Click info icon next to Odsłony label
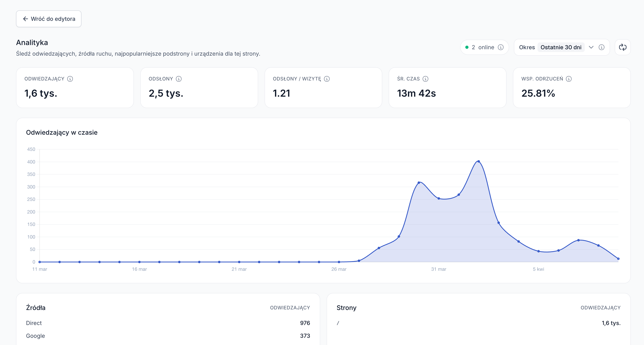644x345 pixels. 179,79
